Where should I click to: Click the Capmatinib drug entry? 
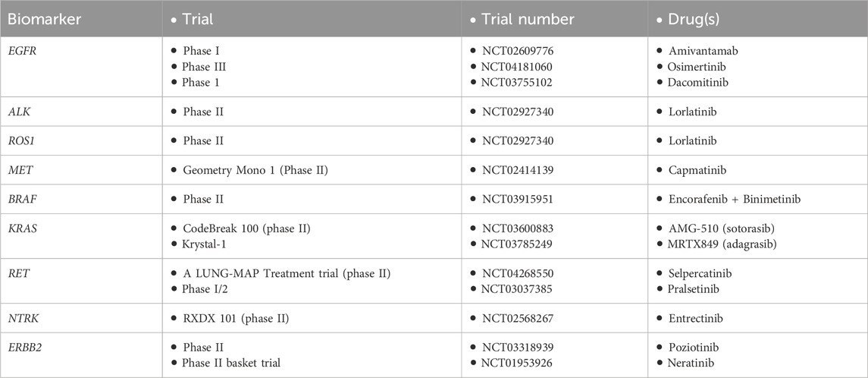698,171
